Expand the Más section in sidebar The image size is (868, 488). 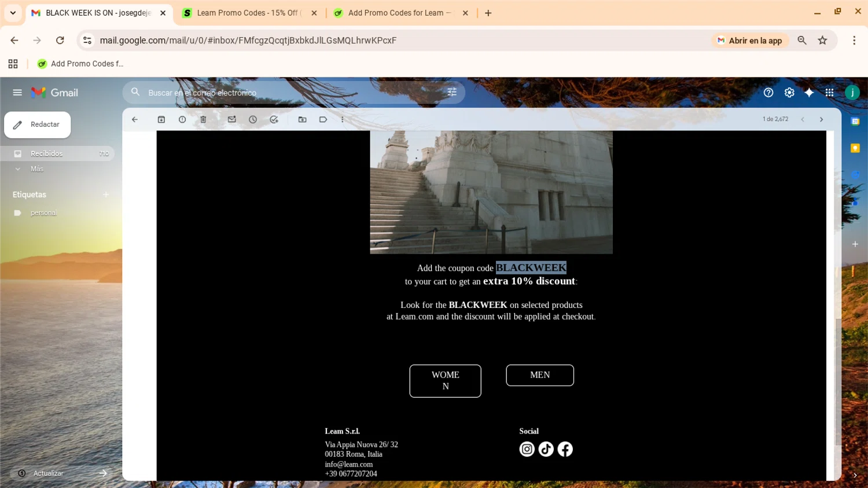(x=37, y=169)
